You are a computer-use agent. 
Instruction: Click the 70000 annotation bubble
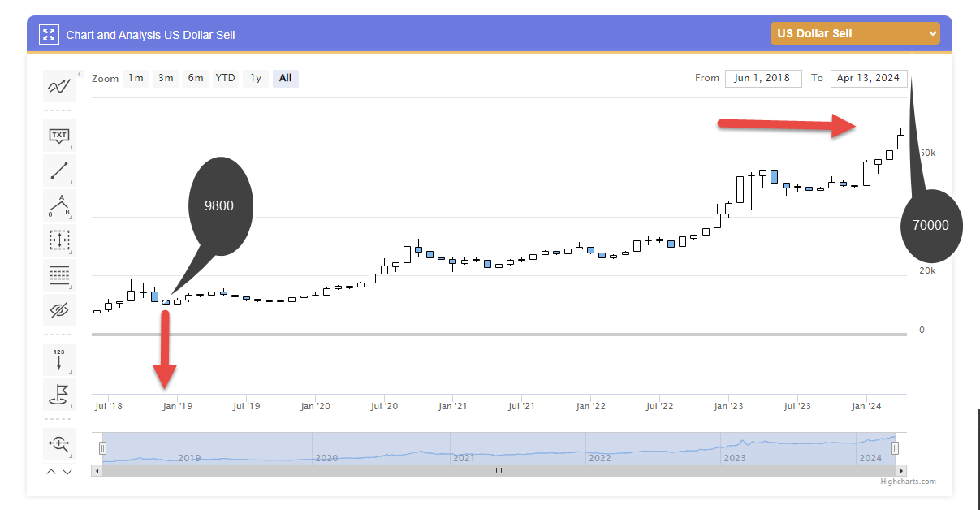[x=931, y=226]
